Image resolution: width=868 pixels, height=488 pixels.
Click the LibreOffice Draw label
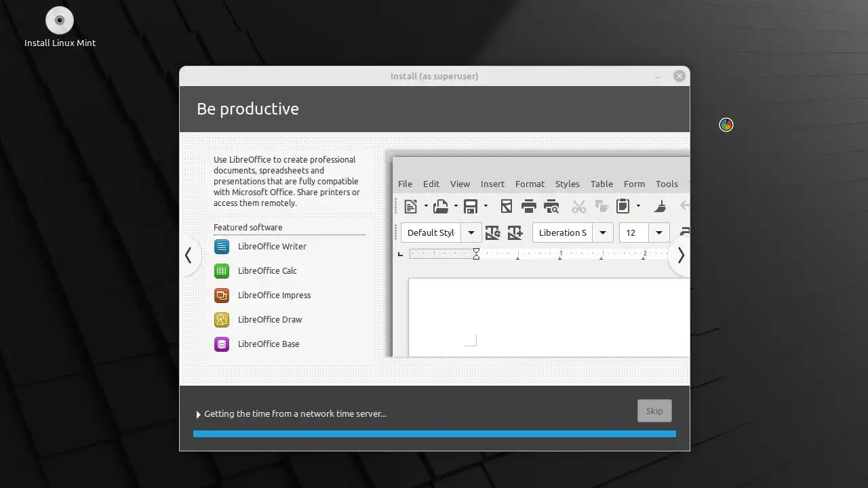click(270, 320)
